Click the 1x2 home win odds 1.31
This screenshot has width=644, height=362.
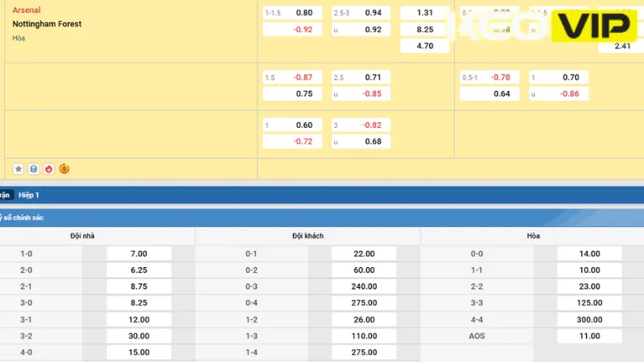pyautogui.click(x=424, y=13)
